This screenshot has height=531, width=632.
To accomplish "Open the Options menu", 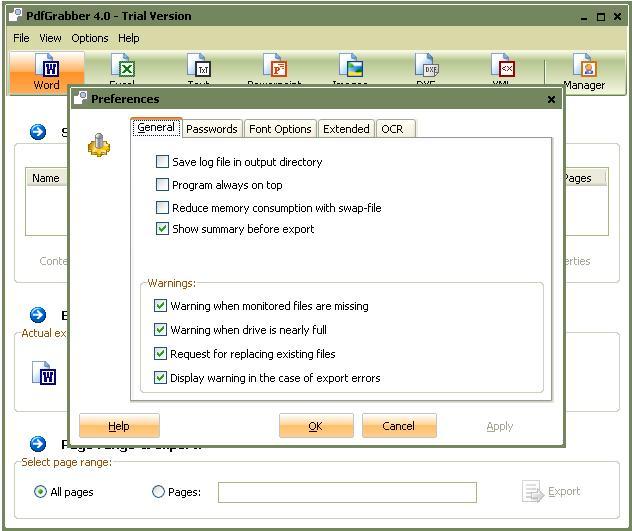I will pyautogui.click(x=90, y=38).
